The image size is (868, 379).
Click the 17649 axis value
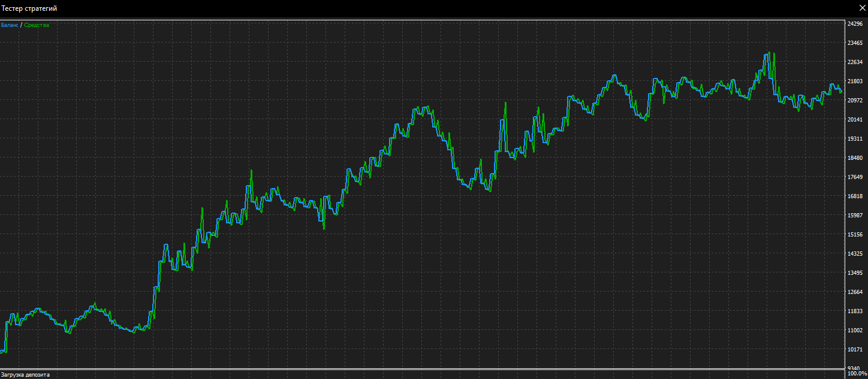tap(855, 177)
